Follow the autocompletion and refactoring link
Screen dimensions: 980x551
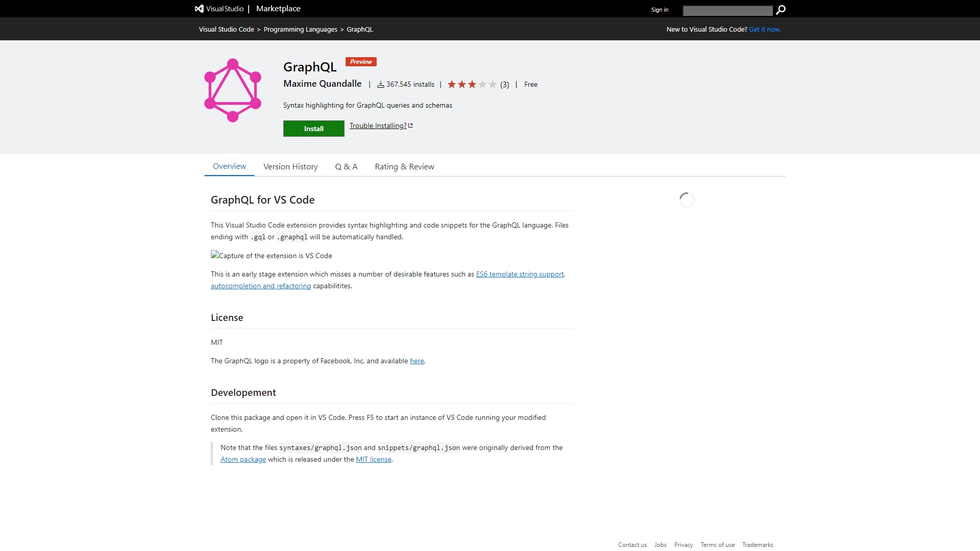pyautogui.click(x=261, y=286)
